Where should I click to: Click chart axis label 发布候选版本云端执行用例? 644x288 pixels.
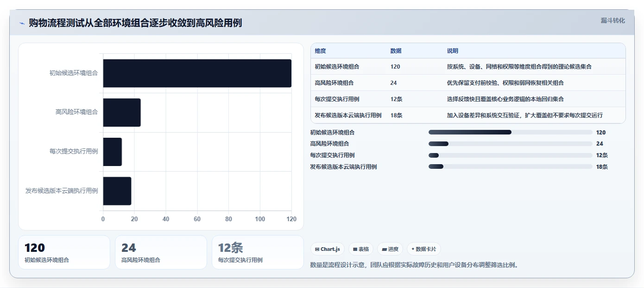[62, 191]
